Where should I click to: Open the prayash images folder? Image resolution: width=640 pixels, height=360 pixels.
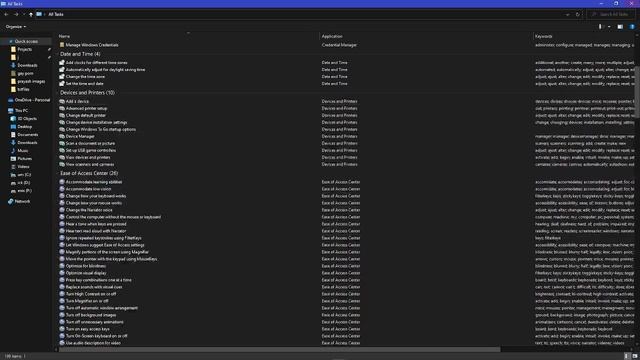[x=31, y=81]
